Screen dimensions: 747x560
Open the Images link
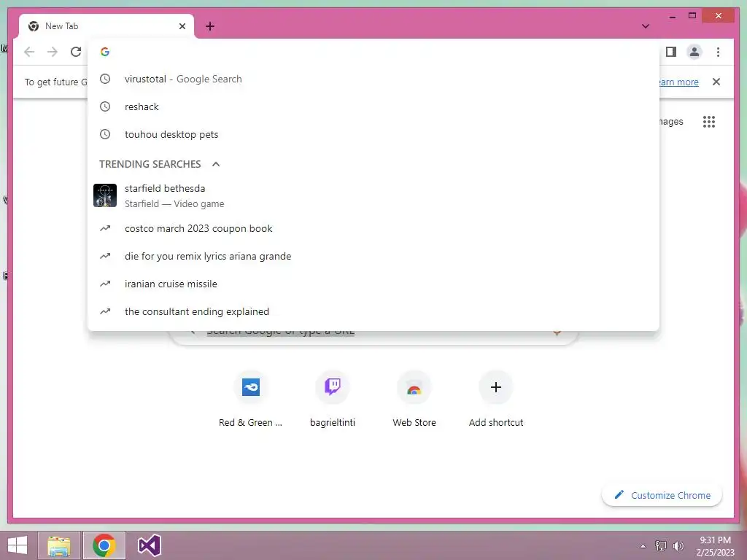coord(671,122)
